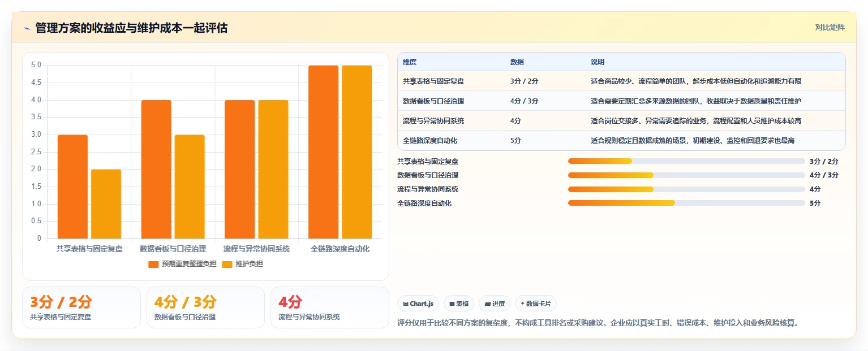Click the 2.5 y-axis tick label
Screen dimensions: 868x351
point(36,152)
